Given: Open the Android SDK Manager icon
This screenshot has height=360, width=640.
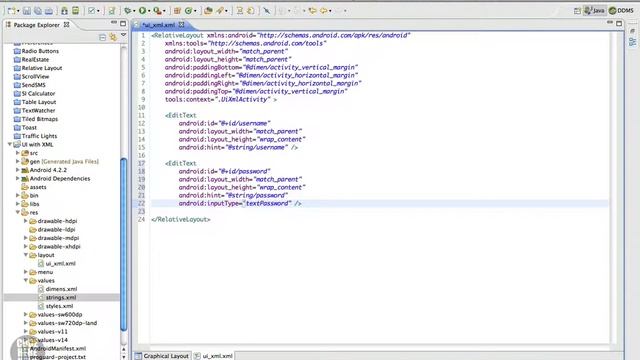Looking at the screenshot, I should pos(64,11).
